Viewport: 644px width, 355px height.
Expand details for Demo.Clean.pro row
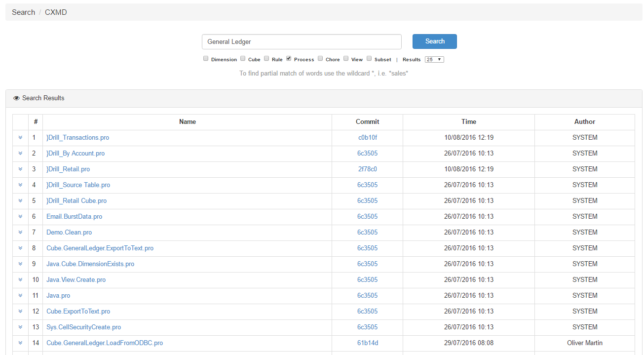[20, 232]
